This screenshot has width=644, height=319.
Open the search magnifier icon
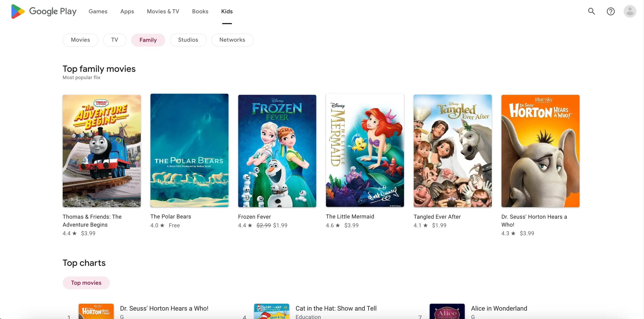click(591, 11)
